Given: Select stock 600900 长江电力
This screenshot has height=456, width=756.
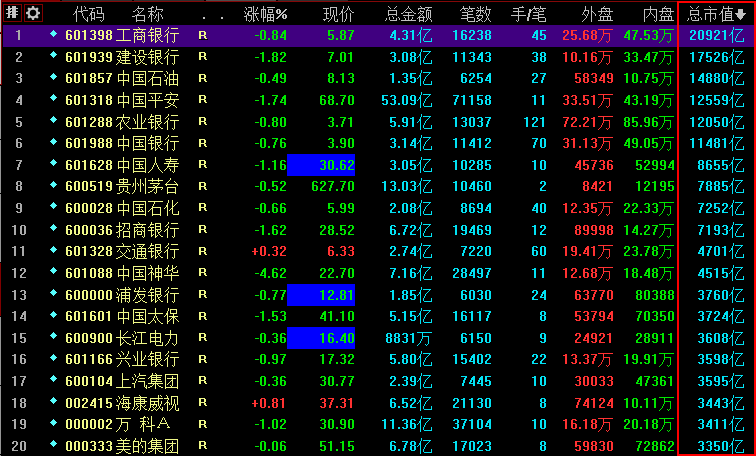Looking at the screenshot, I should 122,338.
